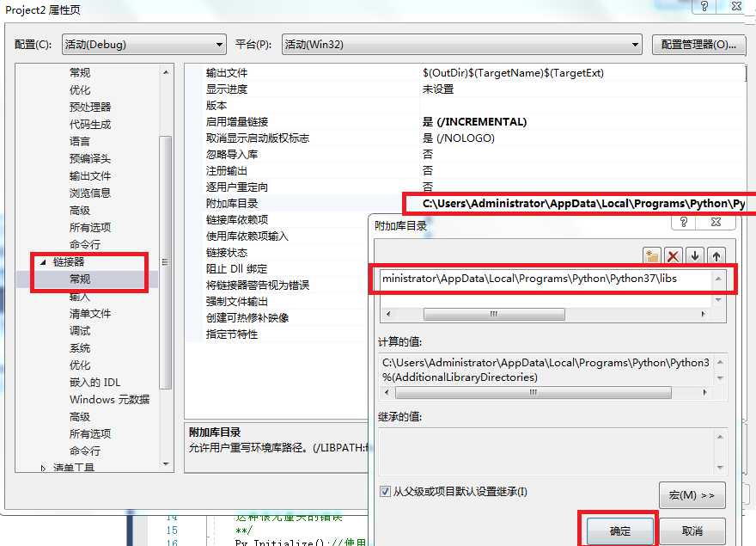The image size is (756, 546).
Task: Move the selected entry up
Action: (716, 255)
